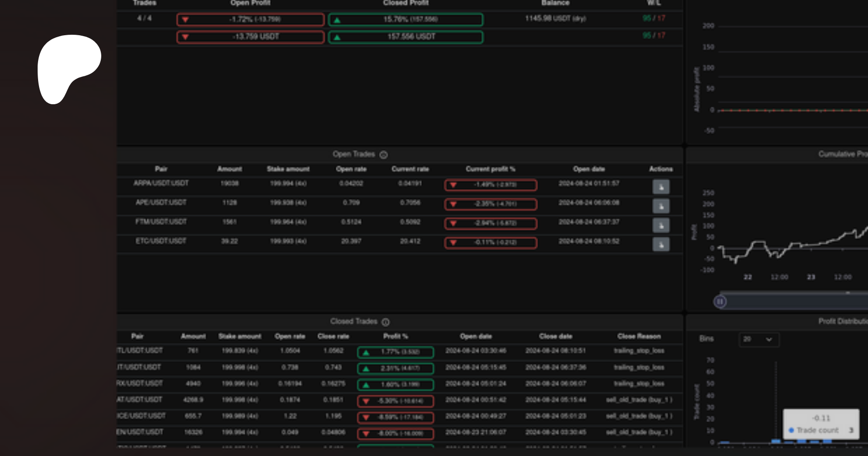868x456 pixels.
Task: Click red down arrow in -13.759 USDT badge
Action: click(x=185, y=37)
